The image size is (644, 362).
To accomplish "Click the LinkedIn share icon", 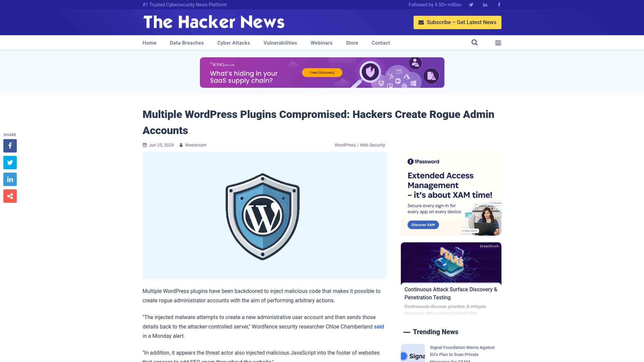I will click(10, 179).
